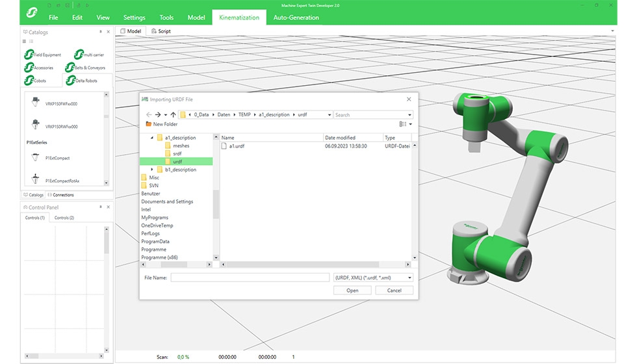The height and width of the screenshot is (364, 637).
Task: Click the New Folder icon in dialog
Action: pos(149,124)
